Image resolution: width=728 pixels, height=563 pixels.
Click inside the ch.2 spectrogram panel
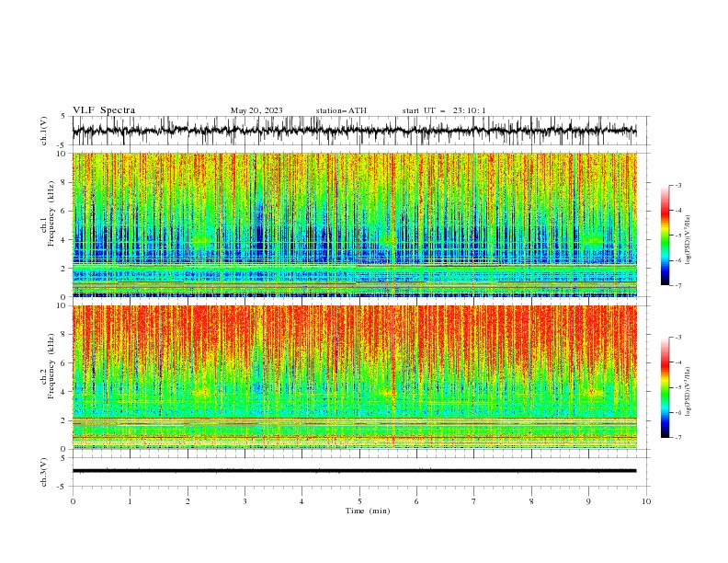[x=354, y=377]
